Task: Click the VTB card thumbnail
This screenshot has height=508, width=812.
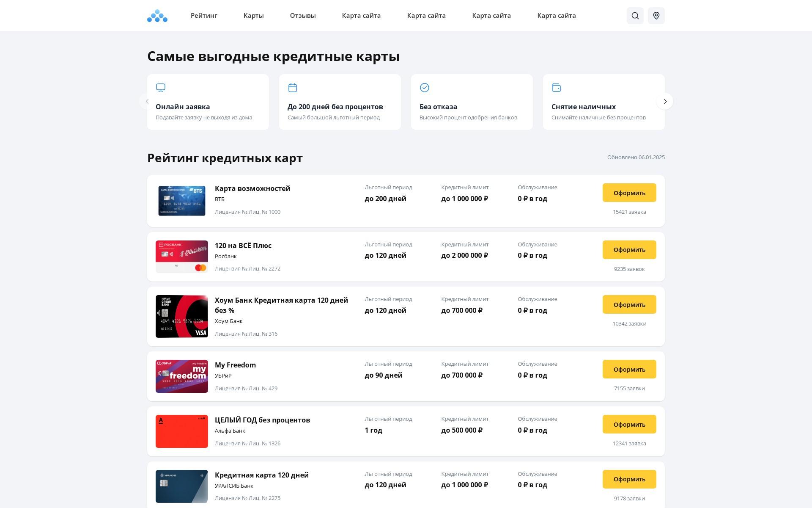Action: 182,201
